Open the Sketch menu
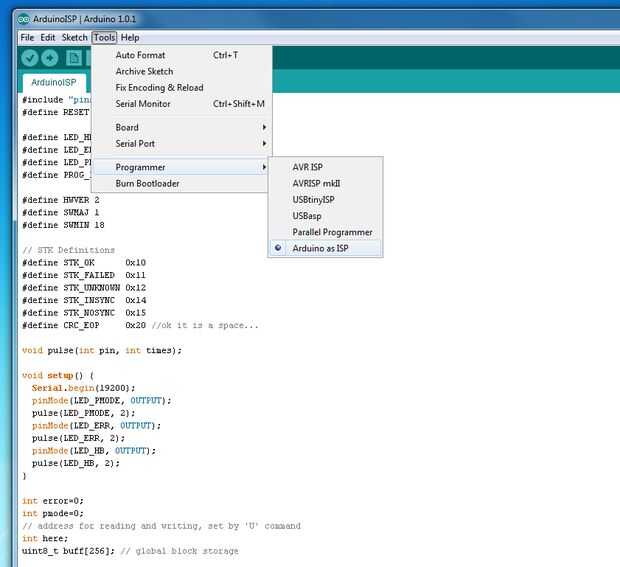 tap(75, 38)
